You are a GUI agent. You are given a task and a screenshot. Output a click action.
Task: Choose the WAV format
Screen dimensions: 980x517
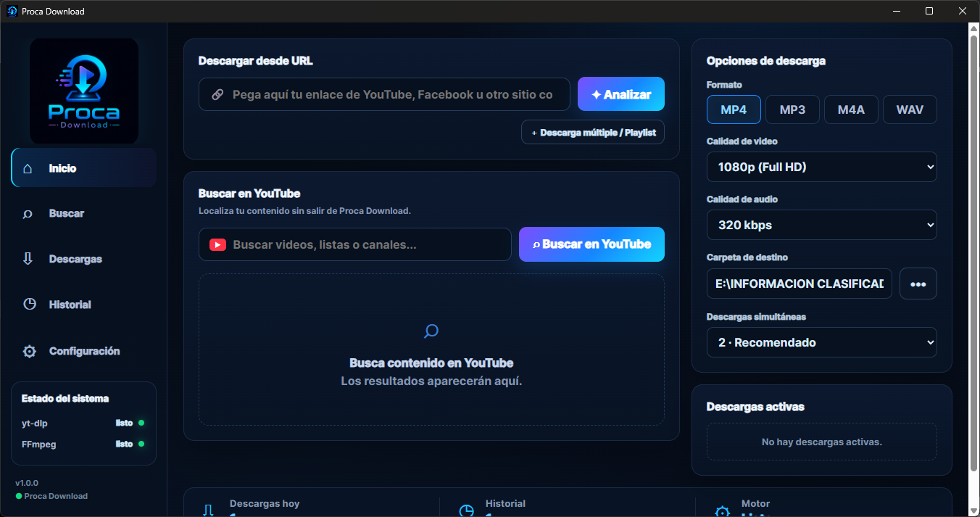click(x=910, y=109)
